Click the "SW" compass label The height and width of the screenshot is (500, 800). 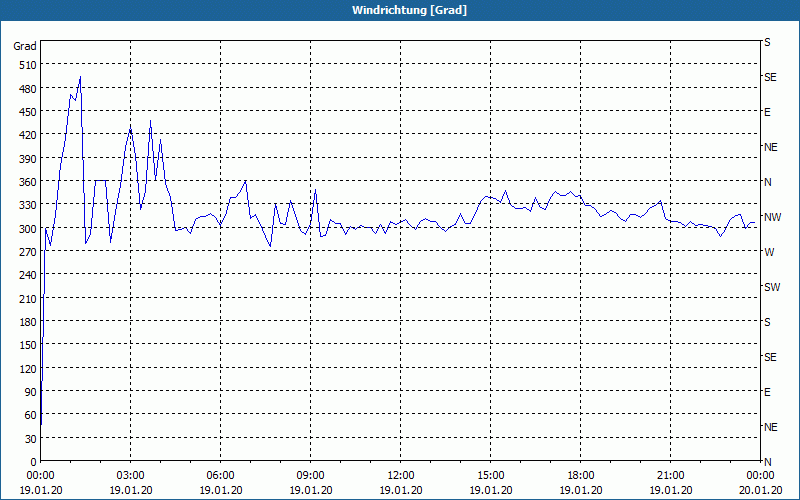pyautogui.click(x=772, y=287)
